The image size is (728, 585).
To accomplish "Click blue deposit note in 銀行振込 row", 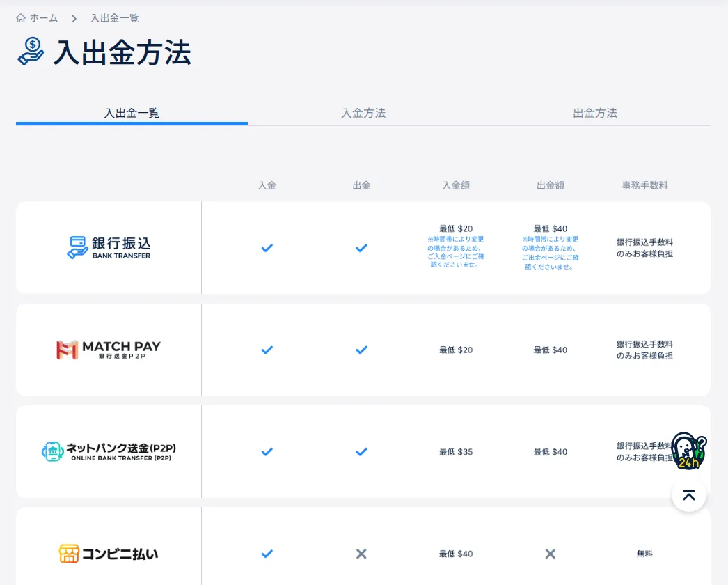I will coord(456,252).
